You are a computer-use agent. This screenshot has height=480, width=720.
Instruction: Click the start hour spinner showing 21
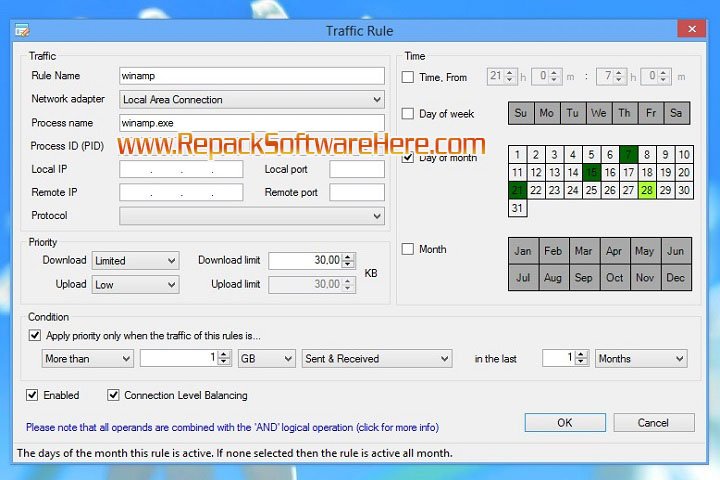[502, 76]
